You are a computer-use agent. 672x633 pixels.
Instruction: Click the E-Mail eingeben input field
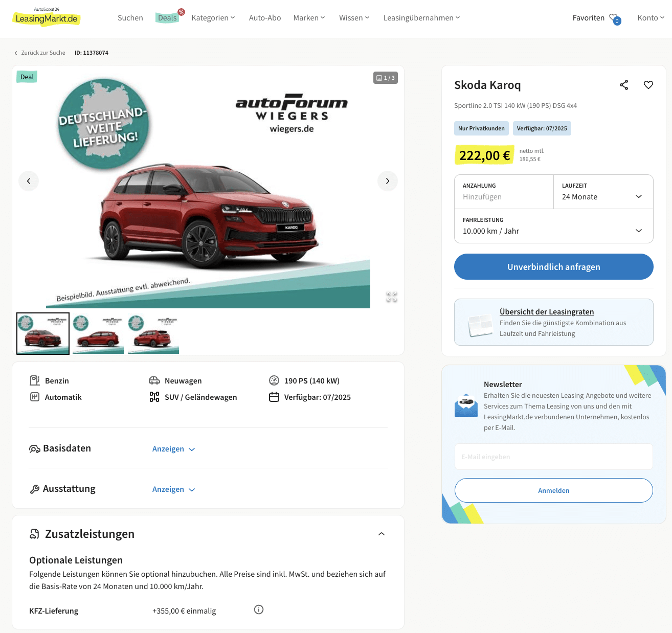554,457
